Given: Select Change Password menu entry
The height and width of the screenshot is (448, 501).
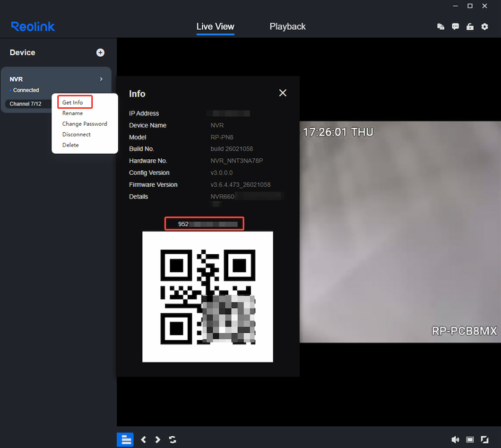Looking at the screenshot, I should (x=85, y=124).
